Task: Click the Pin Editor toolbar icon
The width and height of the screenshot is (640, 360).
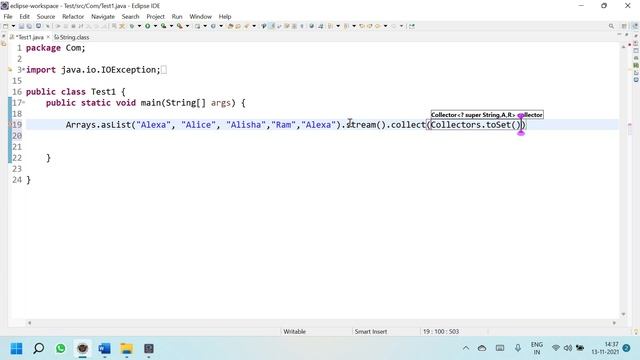Action: [411, 26]
